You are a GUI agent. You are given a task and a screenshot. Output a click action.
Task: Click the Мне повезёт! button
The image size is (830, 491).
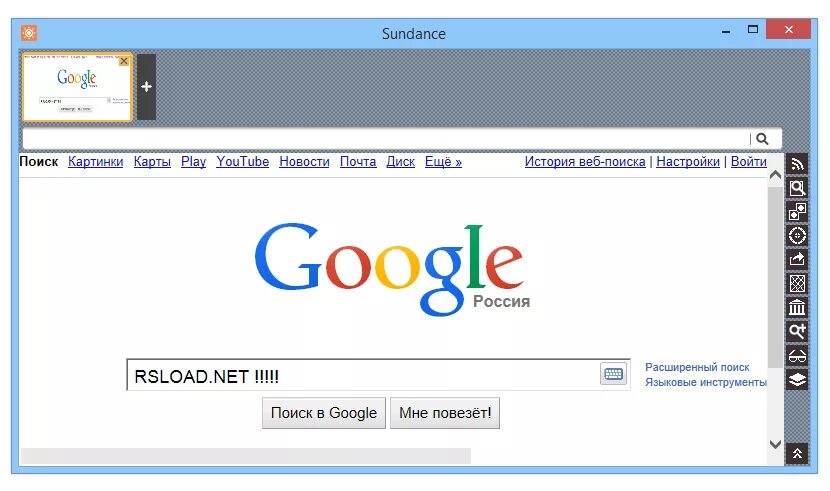[x=445, y=413]
